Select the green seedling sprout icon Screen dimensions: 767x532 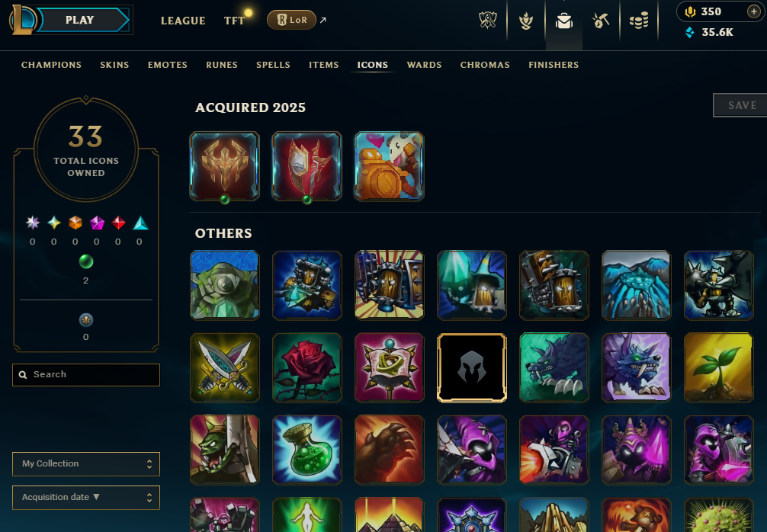(x=718, y=367)
